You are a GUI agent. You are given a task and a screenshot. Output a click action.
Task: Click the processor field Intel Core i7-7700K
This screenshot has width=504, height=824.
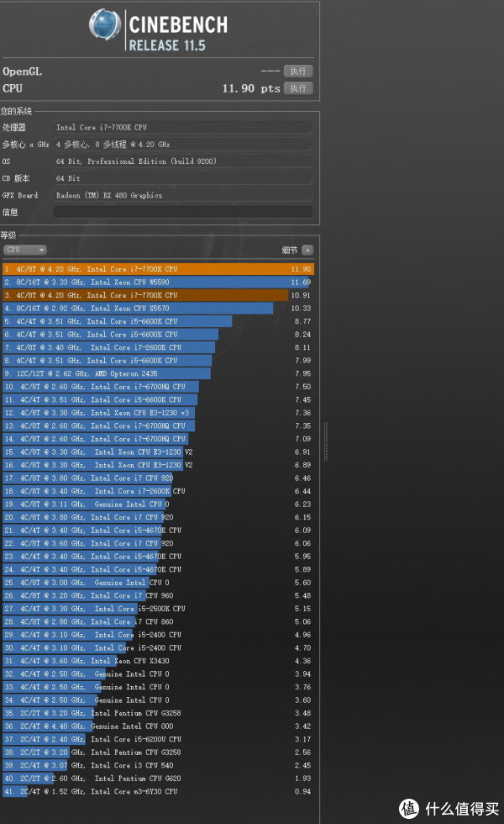tap(183, 127)
